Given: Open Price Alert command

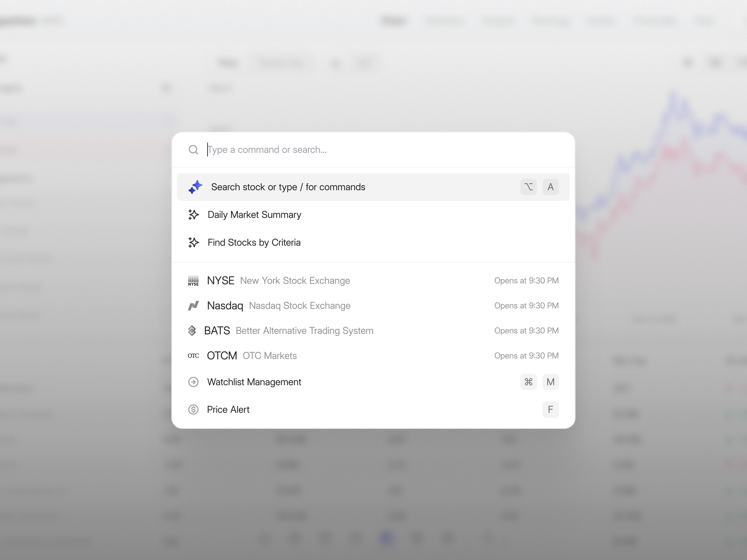Looking at the screenshot, I should coord(228,409).
